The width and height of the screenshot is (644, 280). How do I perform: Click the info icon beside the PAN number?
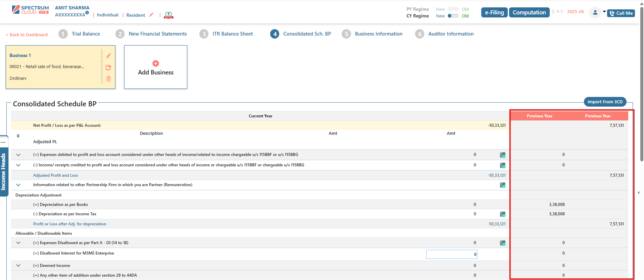(87, 13)
